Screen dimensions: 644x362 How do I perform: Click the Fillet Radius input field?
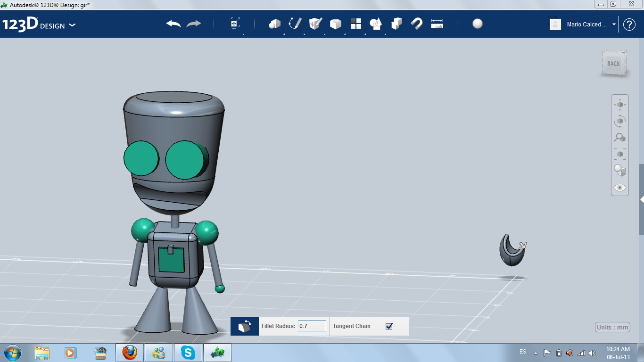pyautogui.click(x=312, y=326)
